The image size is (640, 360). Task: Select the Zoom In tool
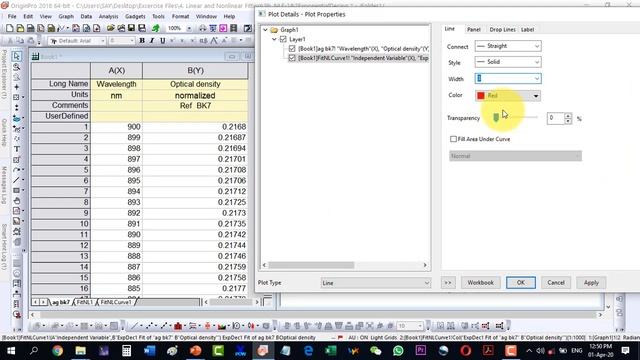(16, 67)
